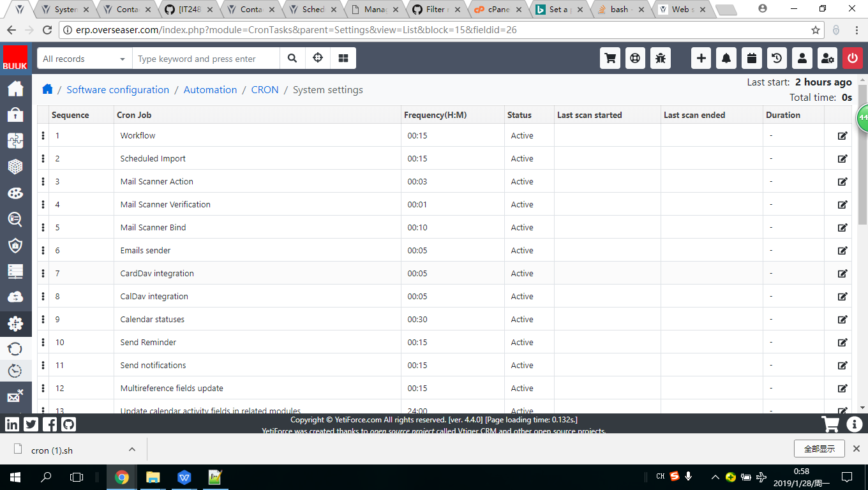This screenshot has height=490, width=868.
Task: Click the page vertical scrollbar
Action: [862, 154]
